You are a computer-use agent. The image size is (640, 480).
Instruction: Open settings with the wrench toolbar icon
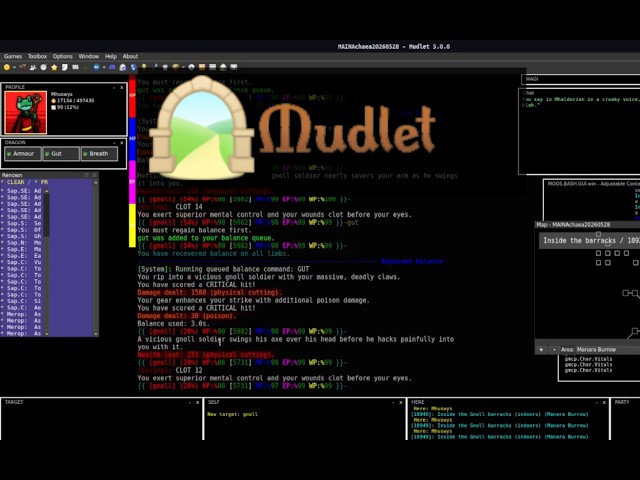pos(155,67)
